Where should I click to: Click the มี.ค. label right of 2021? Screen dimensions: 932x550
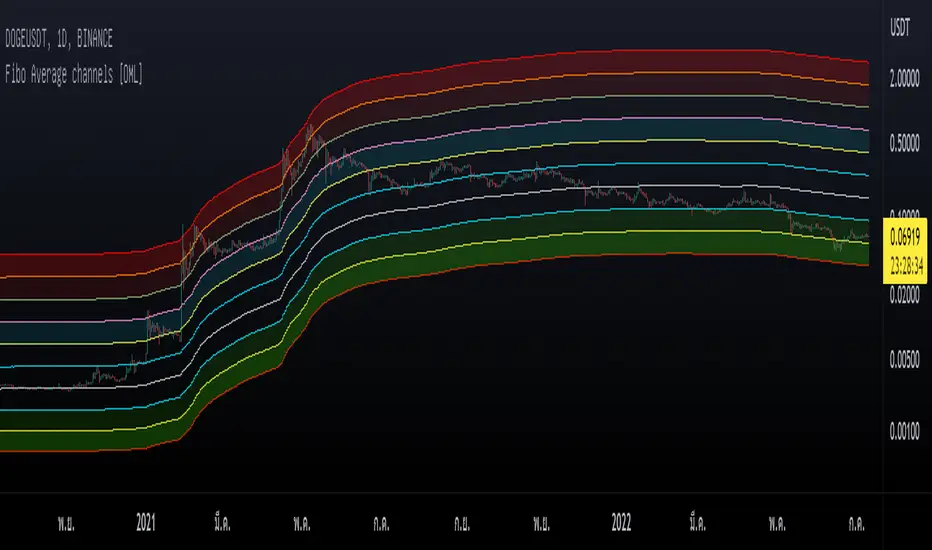pos(222,523)
